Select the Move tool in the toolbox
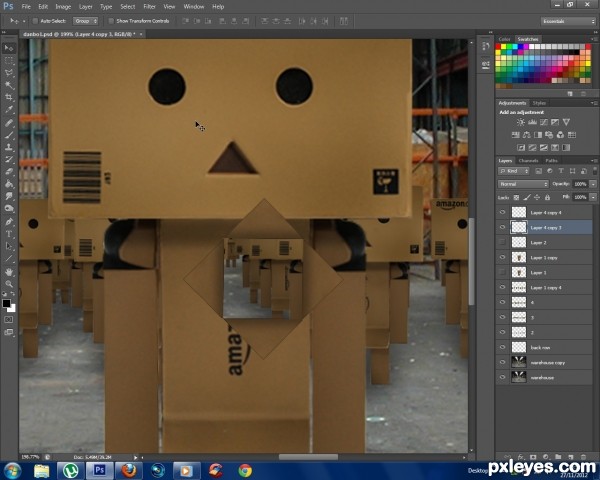600x480 pixels. tap(9, 48)
